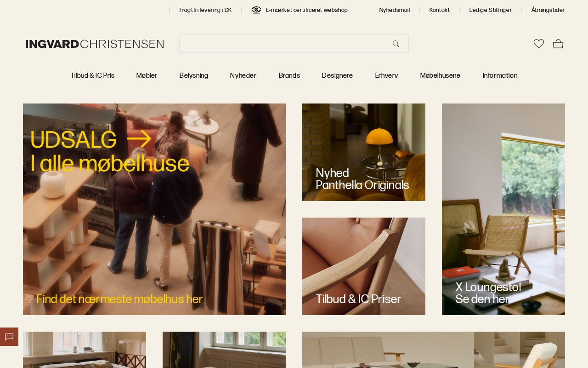Open the Nyhedsmail link
The width and height of the screenshot is (588, 368).
395,10
